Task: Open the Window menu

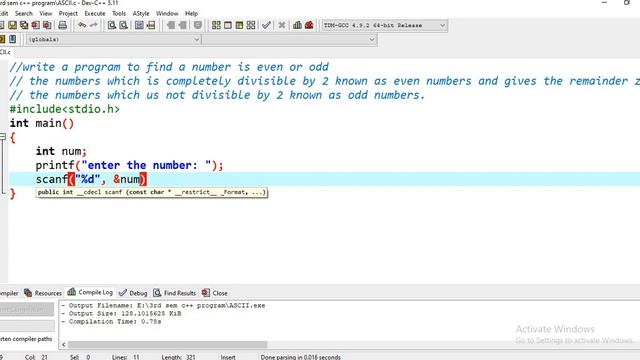Action: tap(167, 13)
